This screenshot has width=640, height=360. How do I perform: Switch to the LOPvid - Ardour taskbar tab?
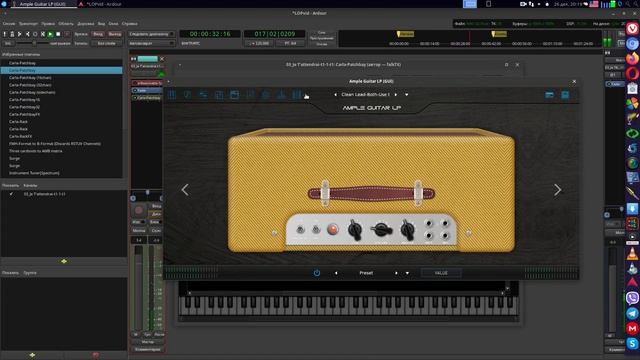pos(104,4)
